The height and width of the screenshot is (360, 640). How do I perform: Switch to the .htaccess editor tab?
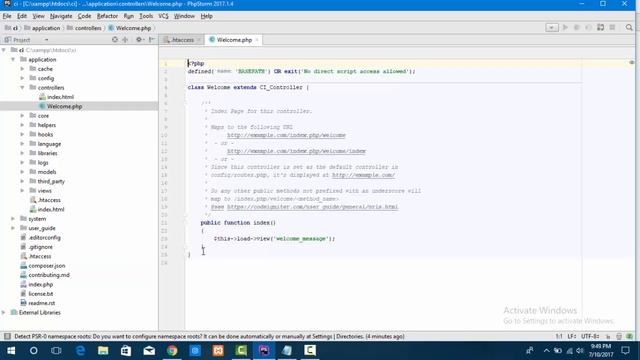pos(182,40)
